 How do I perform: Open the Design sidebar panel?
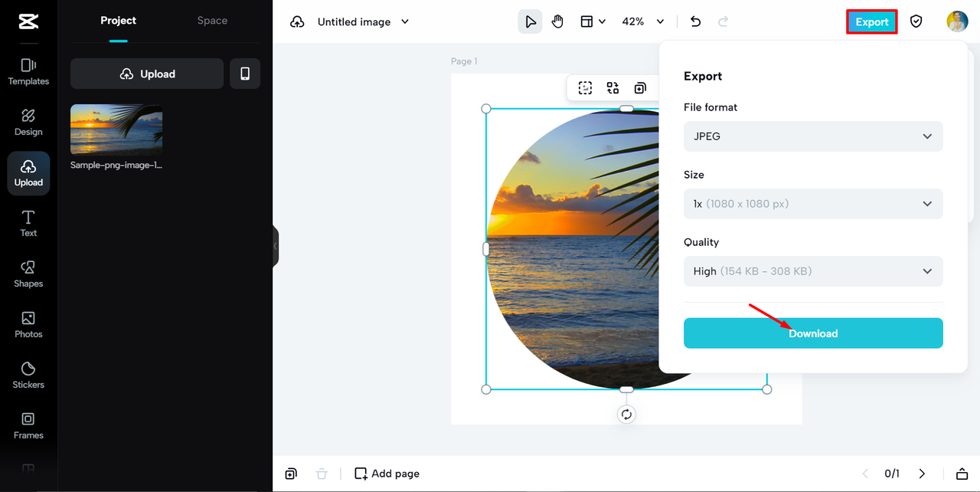[28, 123]
